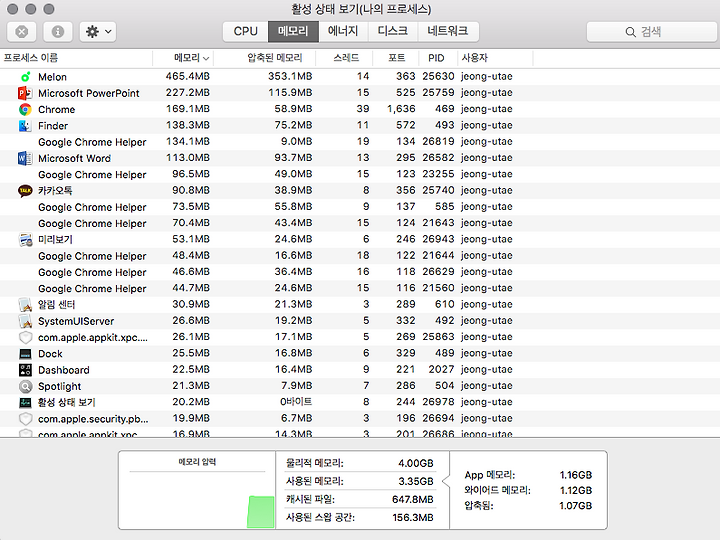The image size is (720, 540).
Task: Select the Microsoft Word icon
Action: [x=25, y=158]
